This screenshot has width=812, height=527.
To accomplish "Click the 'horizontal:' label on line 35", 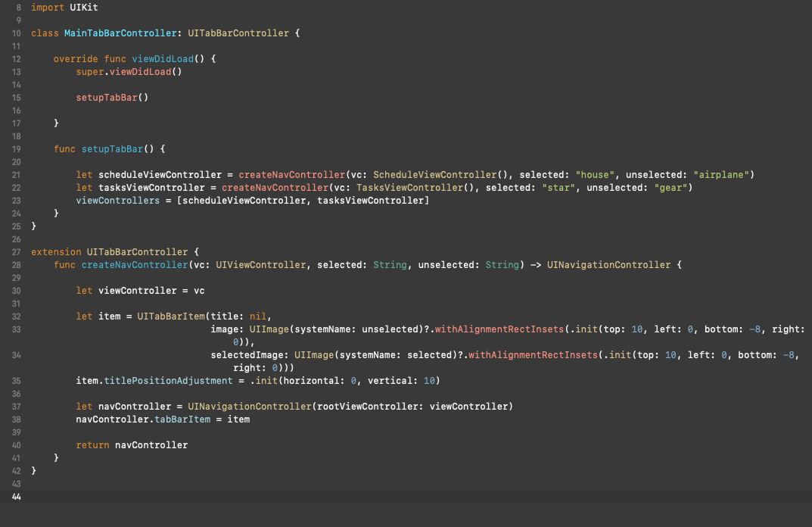I will [314, 381].
